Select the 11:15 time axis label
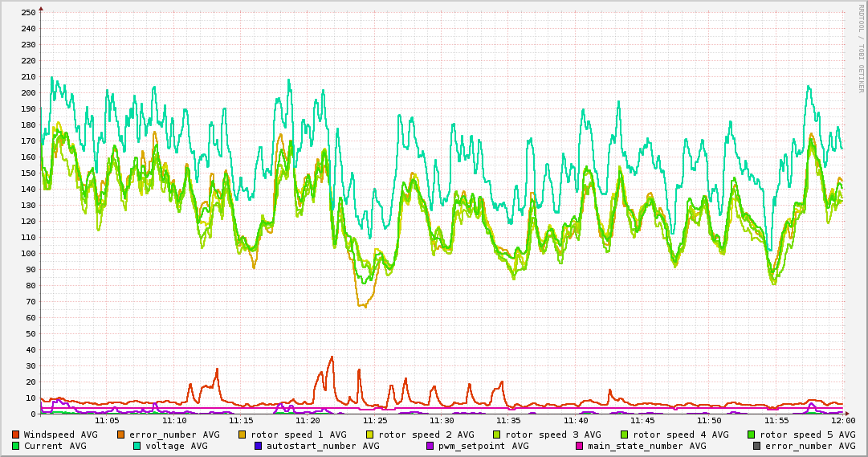 click(x=241, y=421)
